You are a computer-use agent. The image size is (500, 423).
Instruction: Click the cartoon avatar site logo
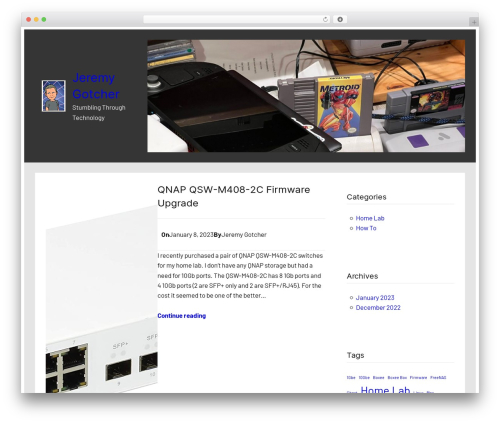(53, 96)
